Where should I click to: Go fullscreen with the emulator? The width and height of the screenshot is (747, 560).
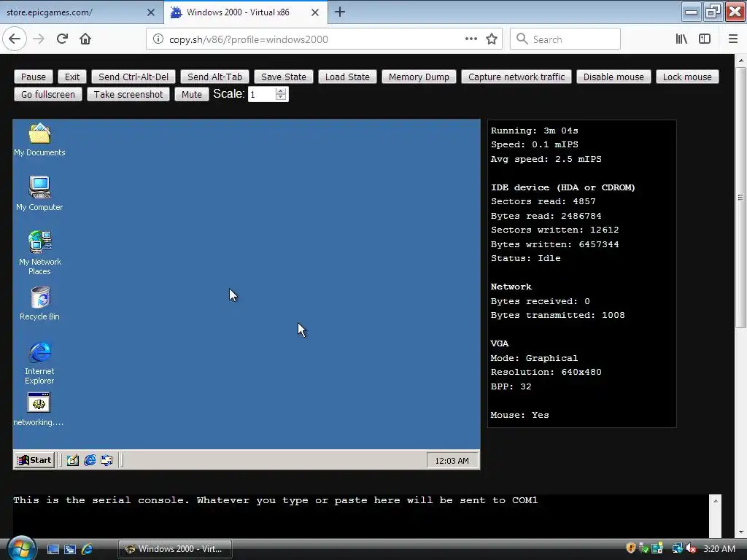tap(48, 94)
